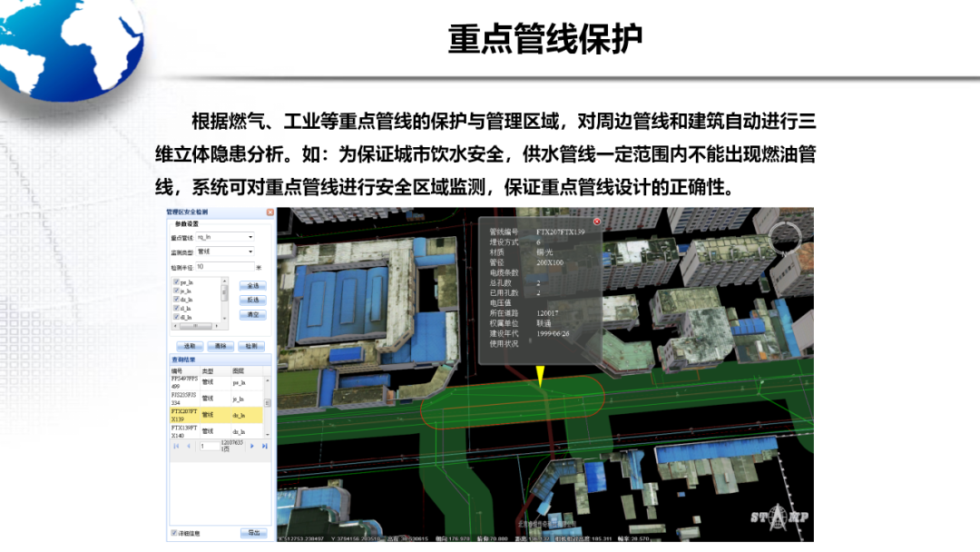The height and width of the screenshot is (552, 980).
Task: Toggle the zl_ln layer checkbox
Action: click(x=176, y=308)
